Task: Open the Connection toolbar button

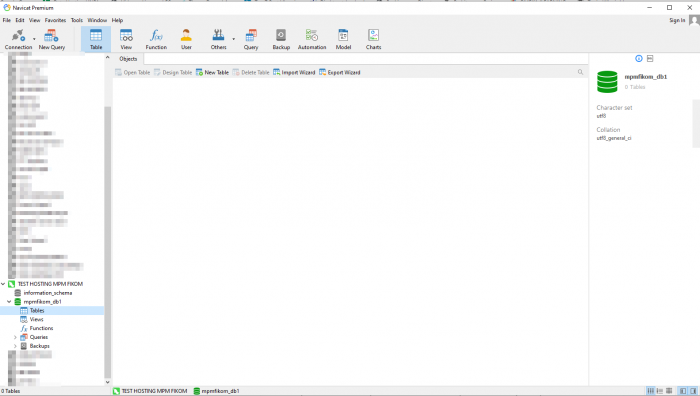Action: point(18,39)
